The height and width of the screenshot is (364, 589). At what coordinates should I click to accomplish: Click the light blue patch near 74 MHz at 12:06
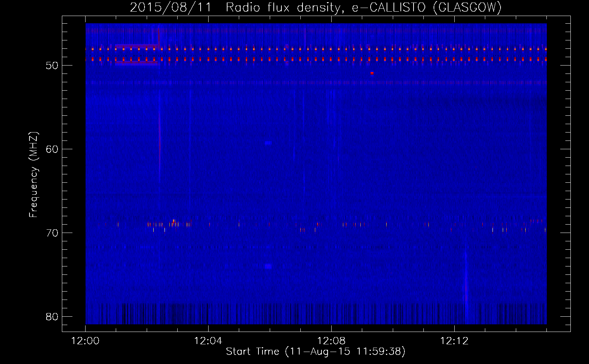coord(268,266)
